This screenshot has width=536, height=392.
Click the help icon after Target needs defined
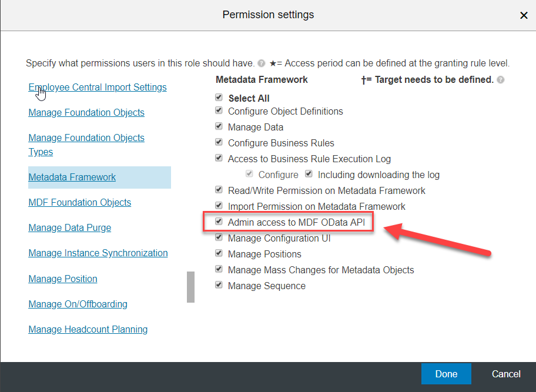501,80
